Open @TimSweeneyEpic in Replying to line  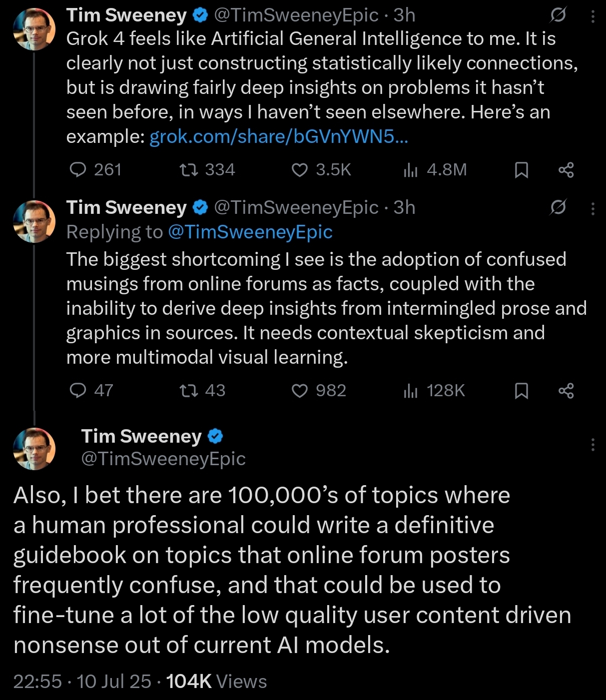[x=250, y=232]
